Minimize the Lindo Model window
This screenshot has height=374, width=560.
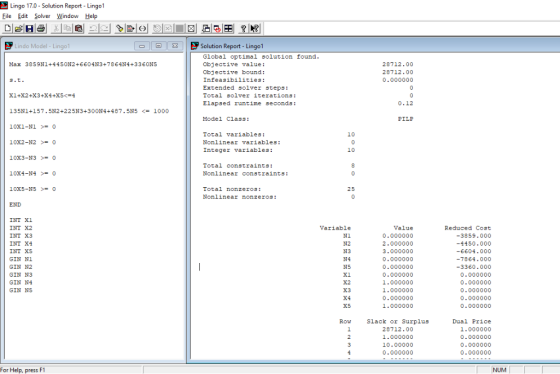(142, 46)
